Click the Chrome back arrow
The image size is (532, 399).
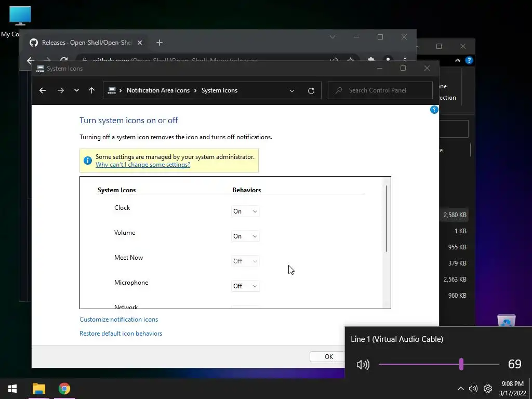30,60
